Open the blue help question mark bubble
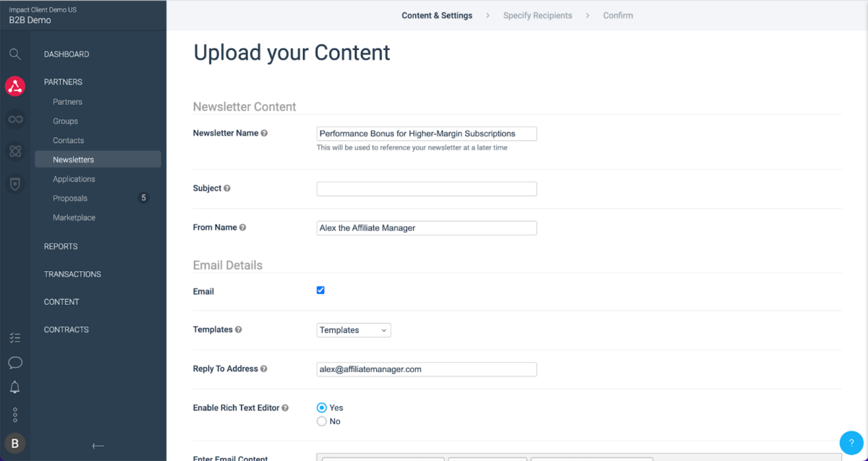The image size is (868, 461). point(850,442)
